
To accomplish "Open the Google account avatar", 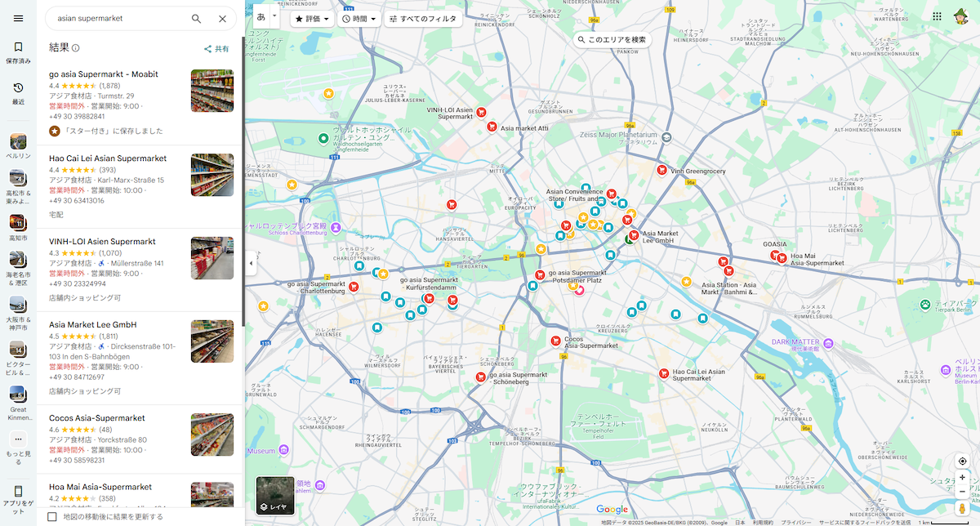I will [960, 16].
